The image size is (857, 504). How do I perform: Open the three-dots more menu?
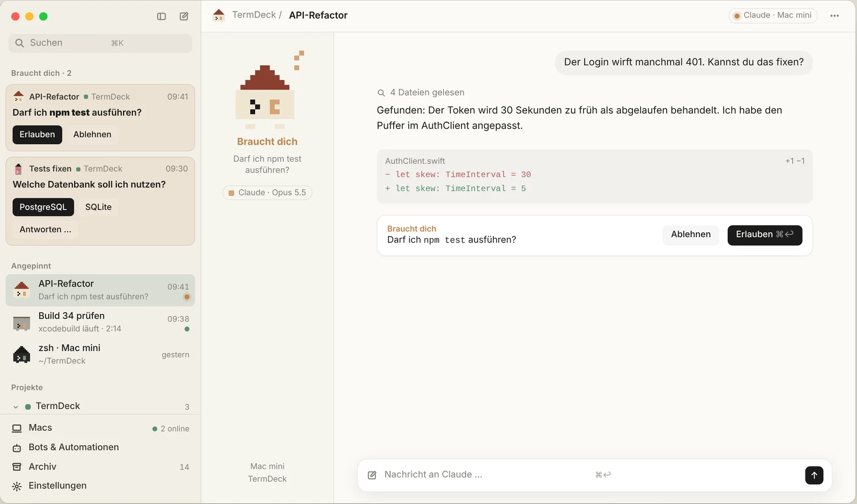tap(835, 16)
